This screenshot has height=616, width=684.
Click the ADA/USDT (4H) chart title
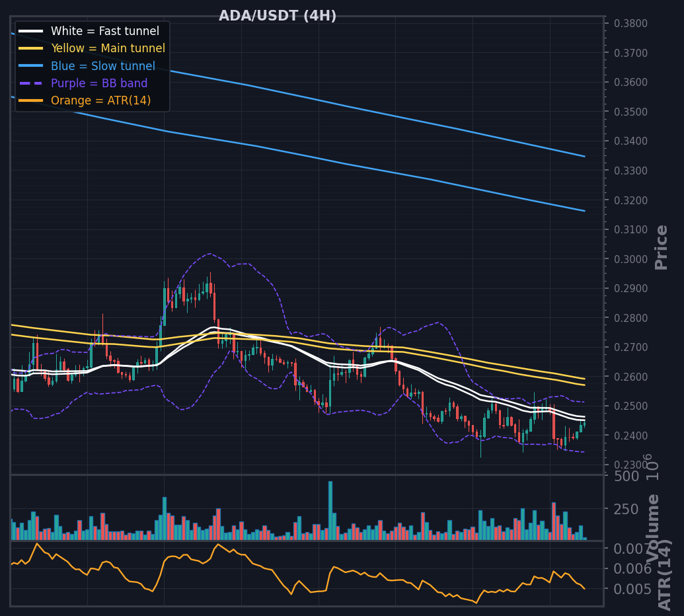pos(278,16)
